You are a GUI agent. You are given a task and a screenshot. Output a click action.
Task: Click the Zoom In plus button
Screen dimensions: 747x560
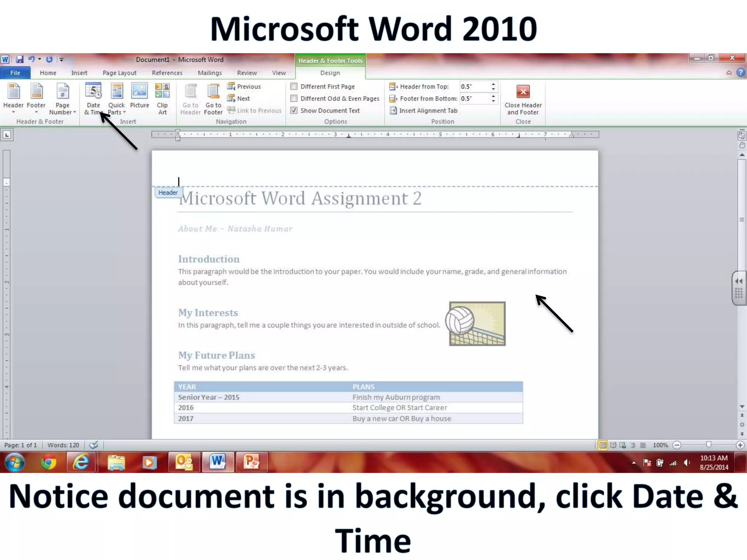[740, 445]
